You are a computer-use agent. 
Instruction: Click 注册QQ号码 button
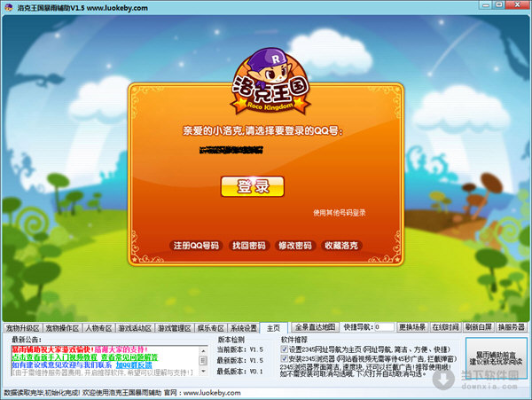pos(196,246)
